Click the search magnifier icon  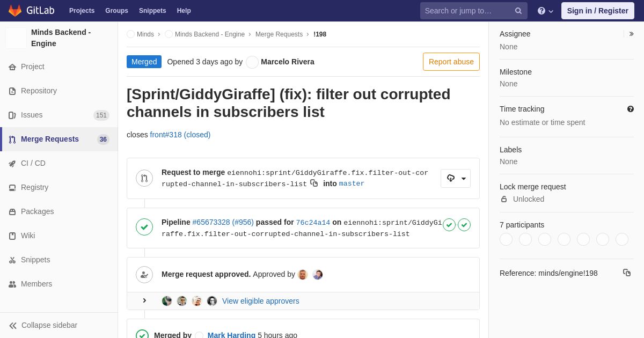pos(518,11)
